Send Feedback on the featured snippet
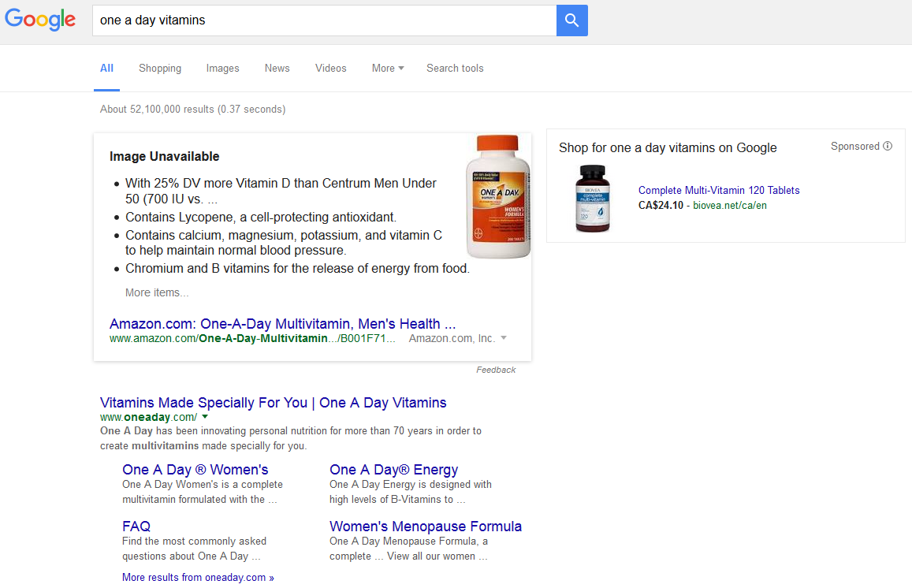This screenshot has height=588, width=912. click(x=496, y=370)
